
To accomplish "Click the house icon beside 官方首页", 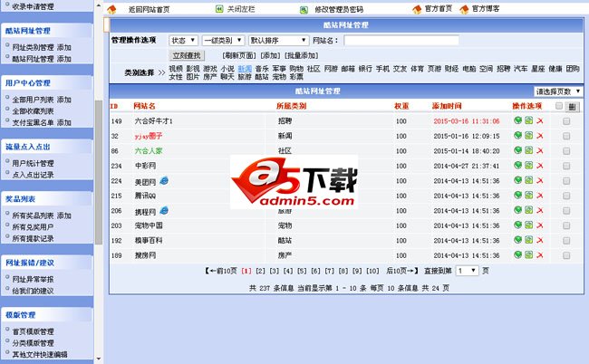I will (417, 9).
